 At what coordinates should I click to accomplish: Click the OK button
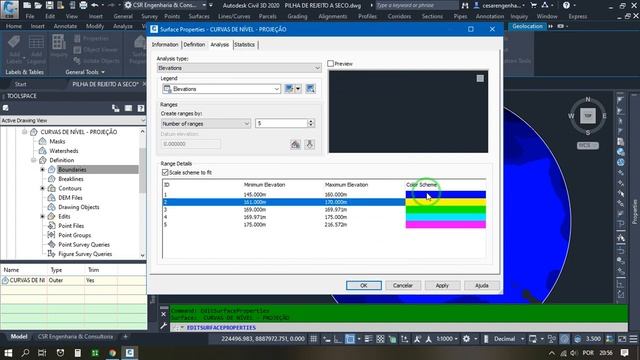click(364, 285)
